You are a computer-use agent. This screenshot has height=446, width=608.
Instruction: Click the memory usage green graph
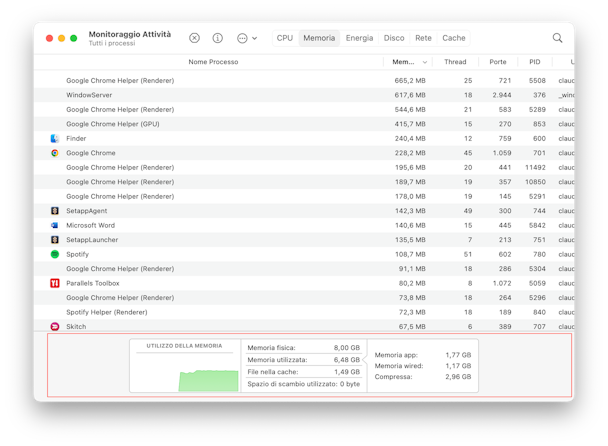(208, 380)
